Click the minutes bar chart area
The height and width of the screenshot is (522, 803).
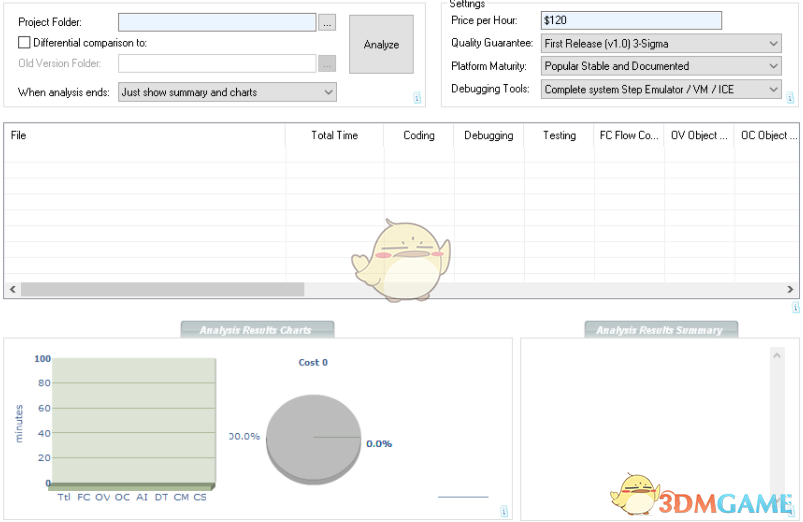tap(133, 421)
